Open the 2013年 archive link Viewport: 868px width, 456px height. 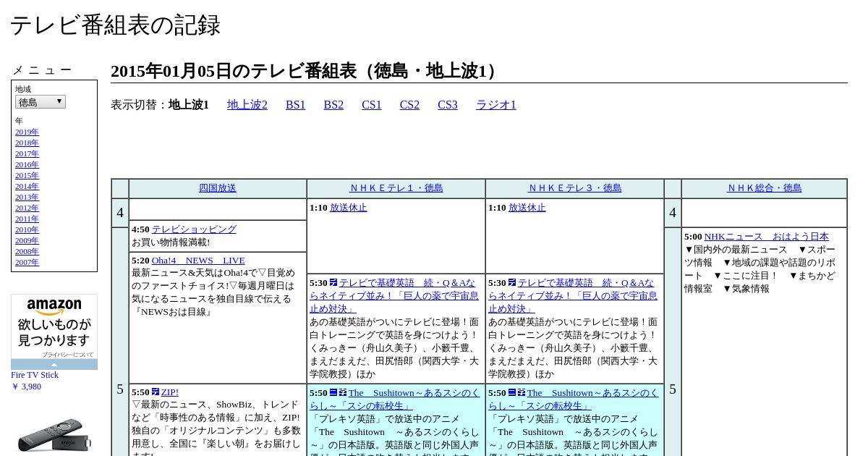pos(27,197)
